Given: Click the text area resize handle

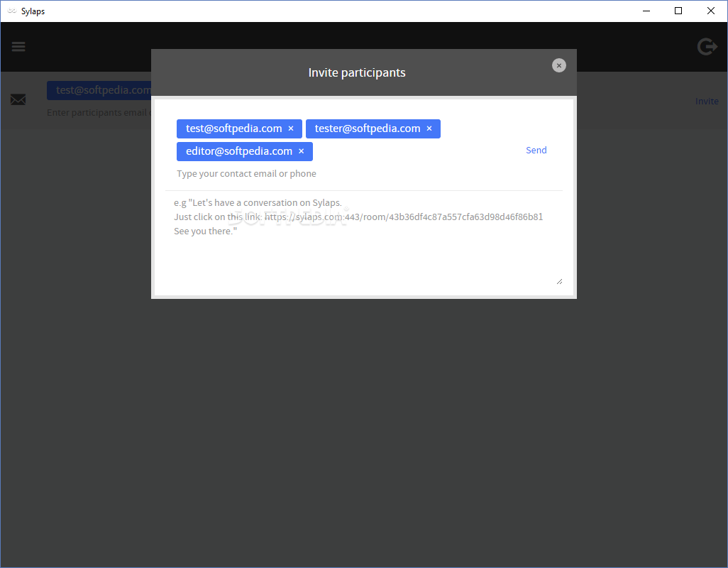Looking at the screenshot, I should 559,281.
